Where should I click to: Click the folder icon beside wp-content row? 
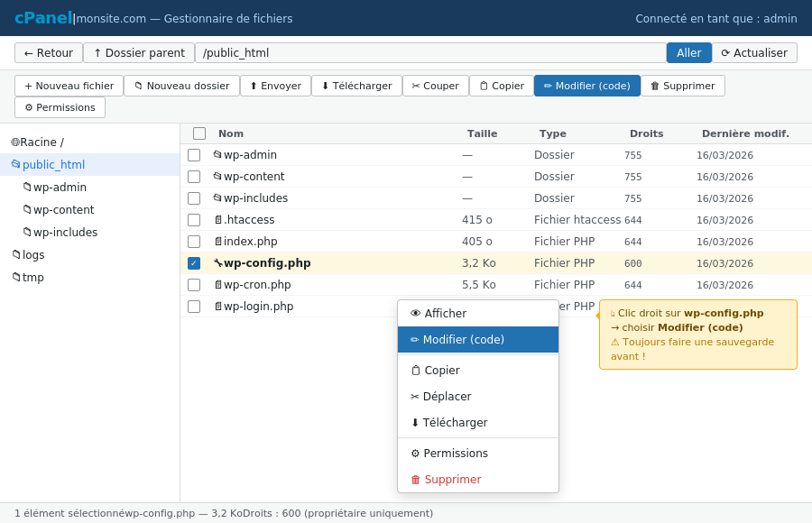pos(217,176)
